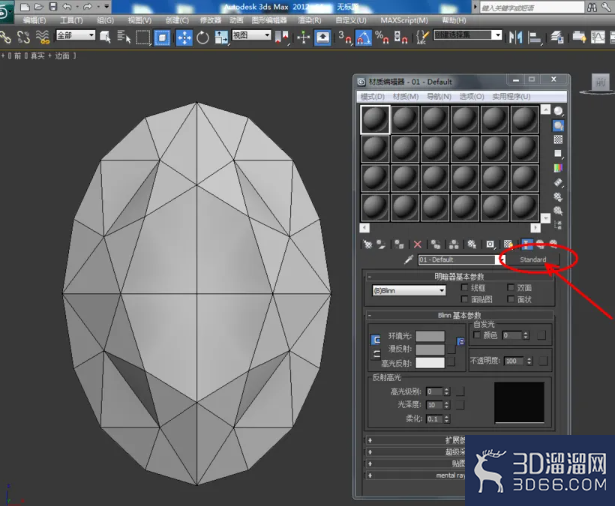Open the 01 - Default material name dropdown arrow
Viewport: 615px width, 506px height.
pyautogui.click(x=501, y=260)
